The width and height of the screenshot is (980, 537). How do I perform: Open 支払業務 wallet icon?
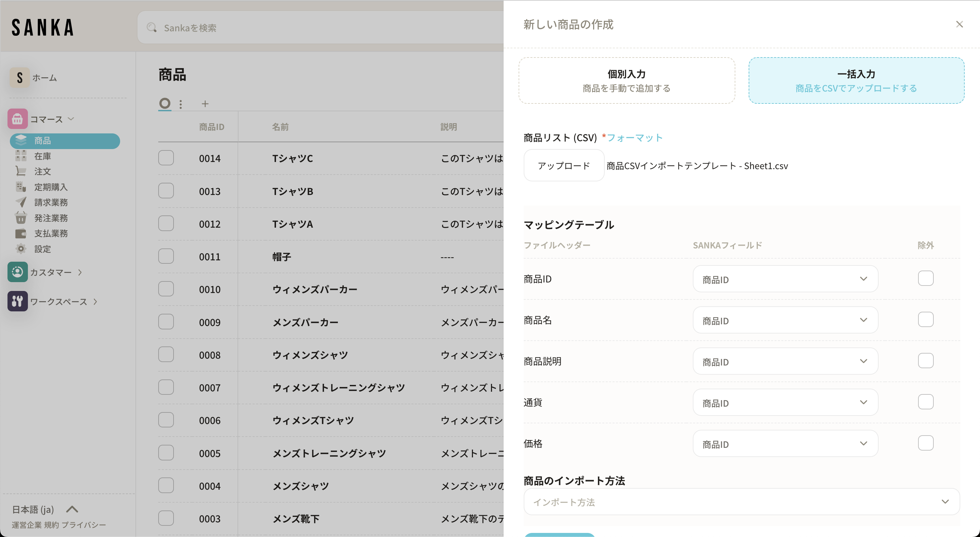pos(21,233)
